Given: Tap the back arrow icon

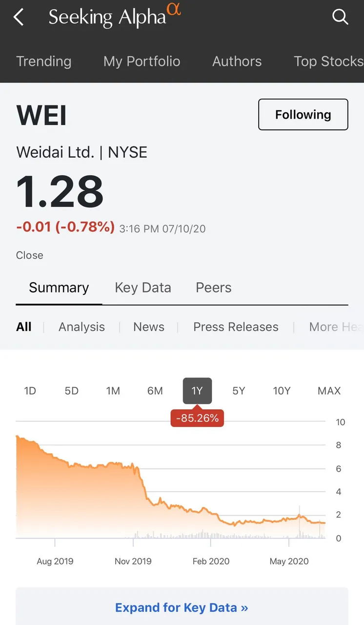Looking at the screenshot, I should [x=19, y=18].
